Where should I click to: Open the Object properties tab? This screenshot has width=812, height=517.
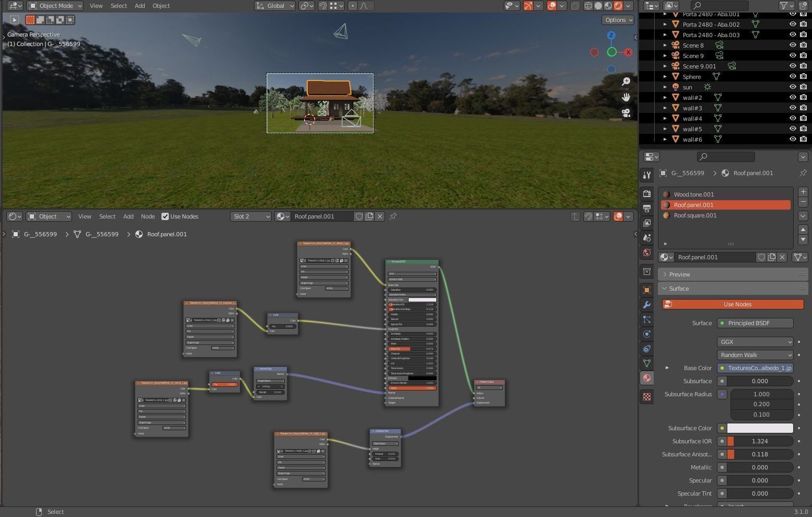pos(647,290)
